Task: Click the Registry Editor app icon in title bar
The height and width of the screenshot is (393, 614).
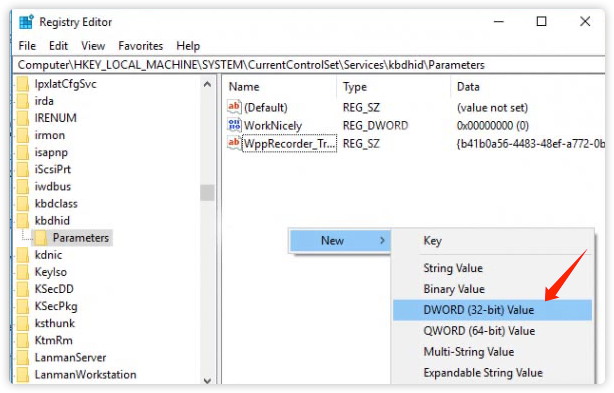Action: 26,22
